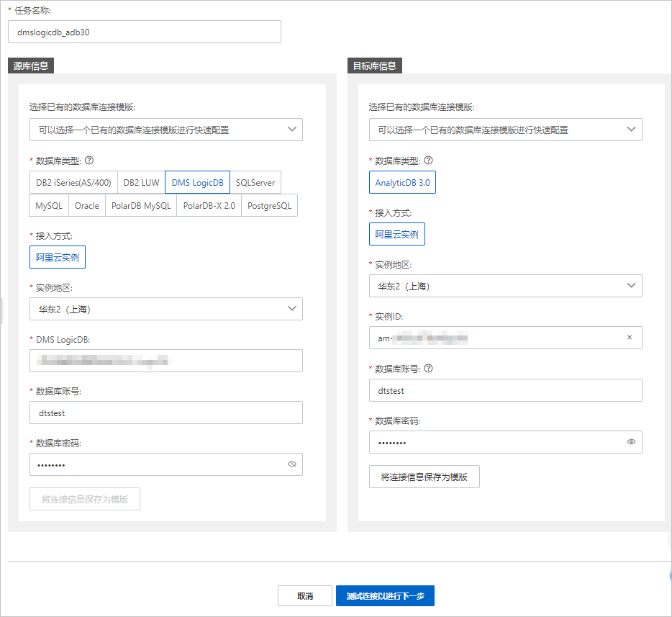Toggle target password visibility eye icon
The width and height of the screenshot is (672, 617).
(x=631, y=441)
